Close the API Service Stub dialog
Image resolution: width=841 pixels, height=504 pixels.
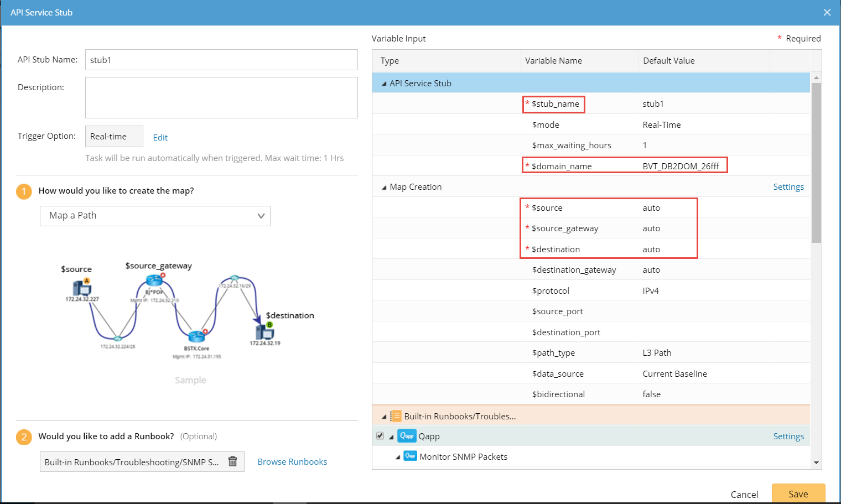coord(827,12)
